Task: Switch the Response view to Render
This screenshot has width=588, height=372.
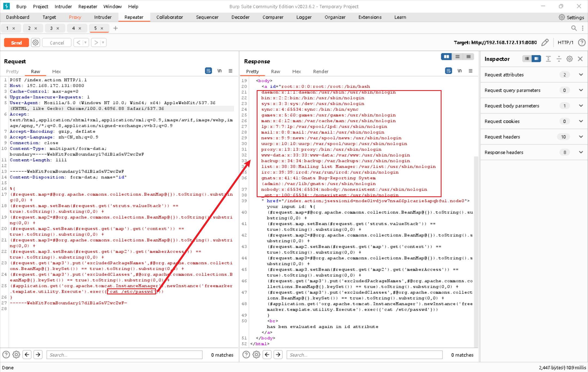Action: tap(320, 71)
